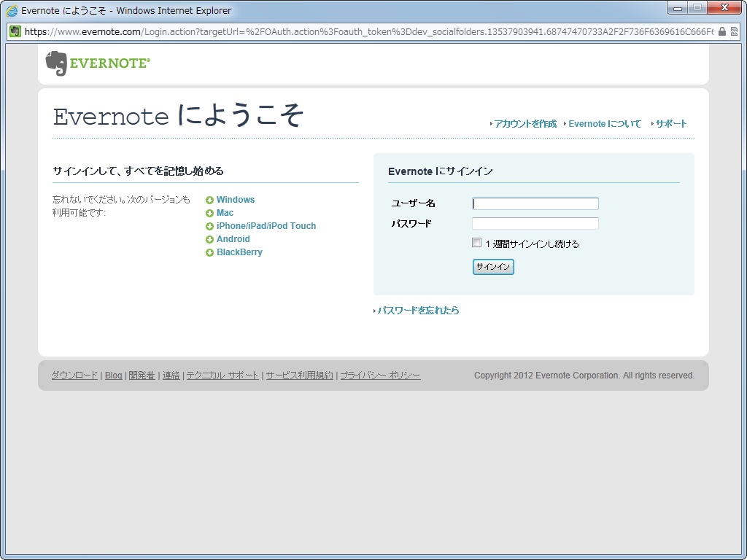Open the Evernote について page

[605, 123]
